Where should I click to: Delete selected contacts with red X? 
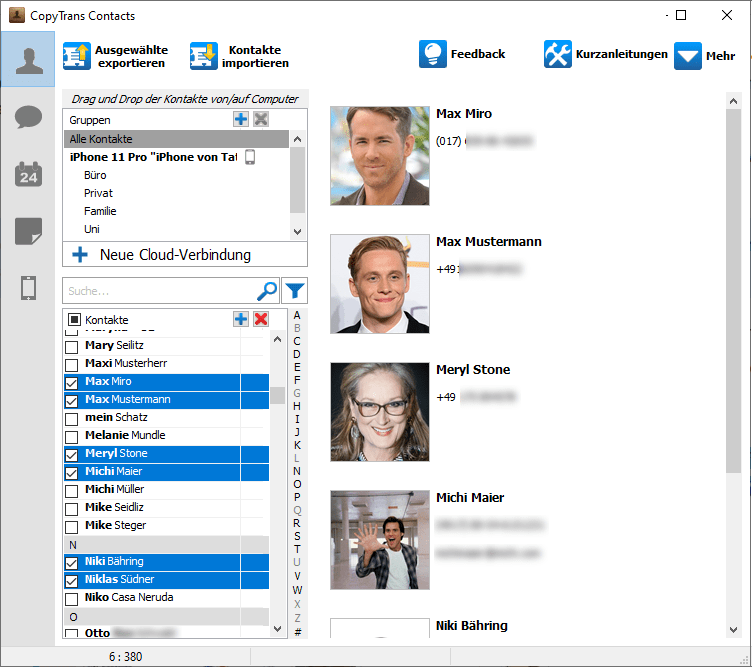click(261, 319)
